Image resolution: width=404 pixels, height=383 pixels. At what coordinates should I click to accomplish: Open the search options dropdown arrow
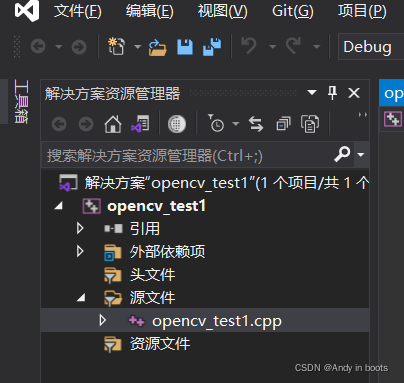pyautogui.click(x=361, y=155)
